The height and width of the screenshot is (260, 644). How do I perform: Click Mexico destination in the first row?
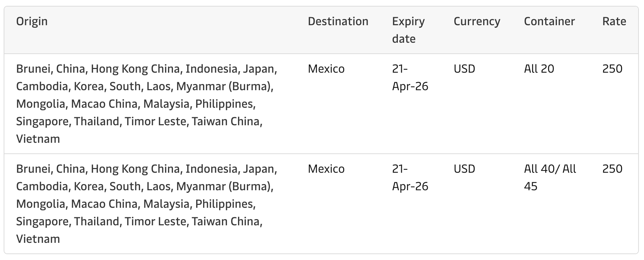[x=326, y=69]
